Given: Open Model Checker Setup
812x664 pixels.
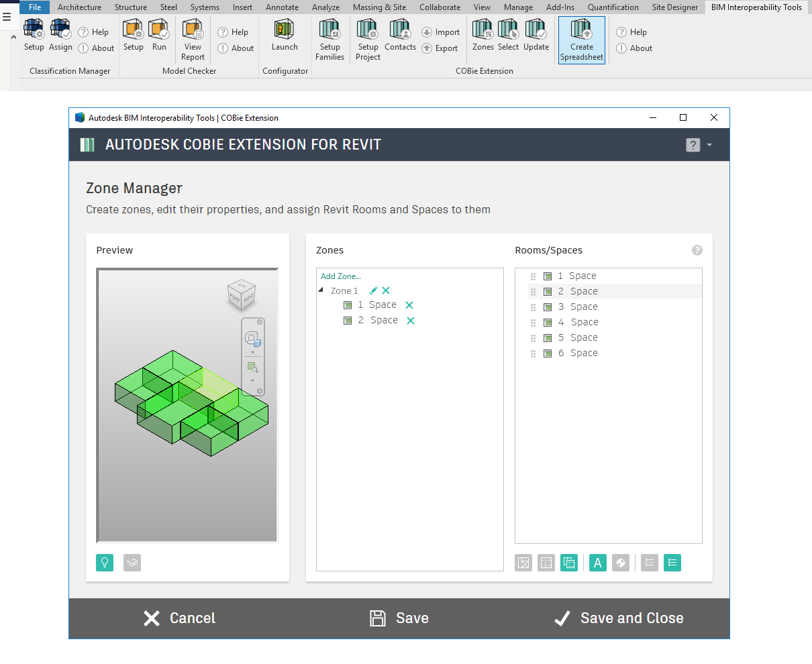Looking at the screenshot, I should coord(134,36).
